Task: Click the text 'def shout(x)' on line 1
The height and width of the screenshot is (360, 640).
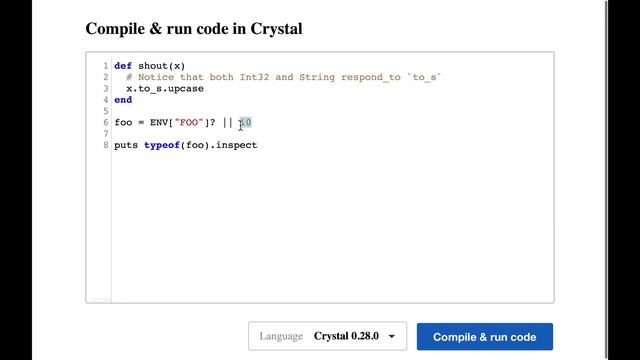Action: (149, 66)
